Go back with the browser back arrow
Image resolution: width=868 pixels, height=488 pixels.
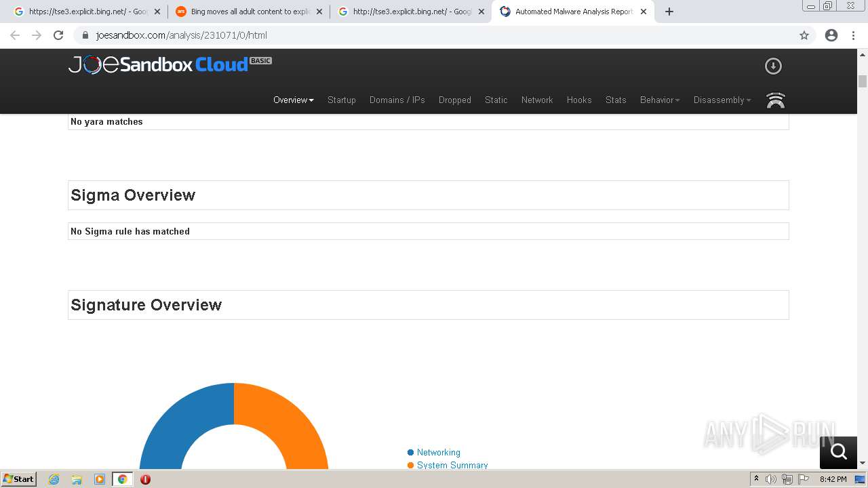15,35
